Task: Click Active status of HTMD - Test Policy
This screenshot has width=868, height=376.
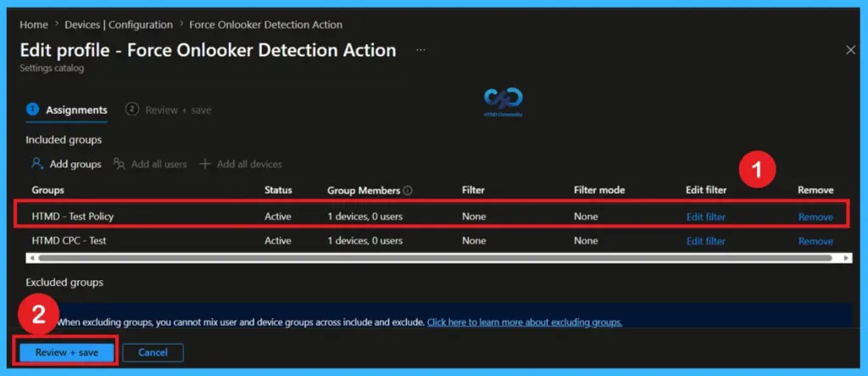Action: (278, 216)
